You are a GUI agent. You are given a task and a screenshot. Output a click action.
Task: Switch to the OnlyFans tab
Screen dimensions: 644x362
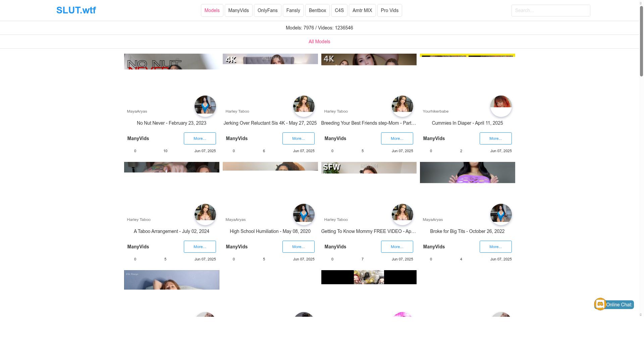click(267, 10)
